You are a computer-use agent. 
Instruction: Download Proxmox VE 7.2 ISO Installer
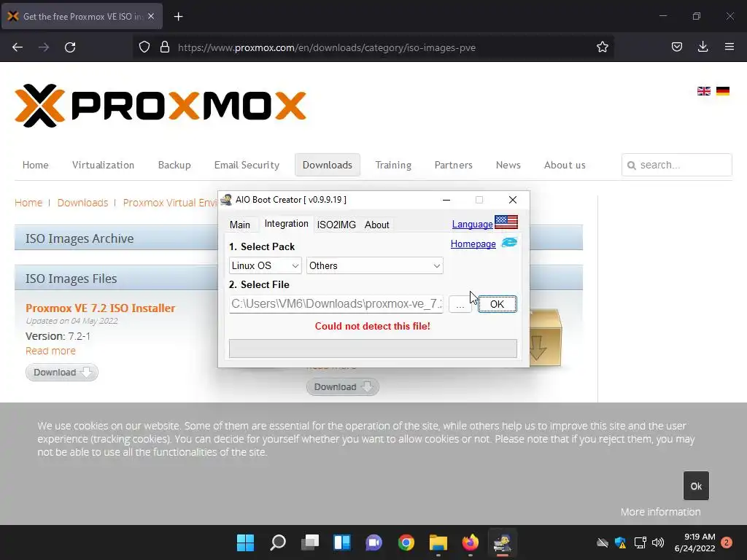point(62,373)
